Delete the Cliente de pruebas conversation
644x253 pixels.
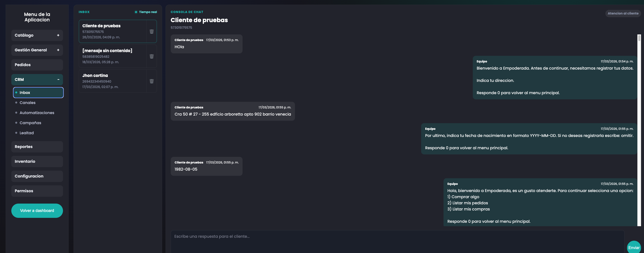click(152, 31)
